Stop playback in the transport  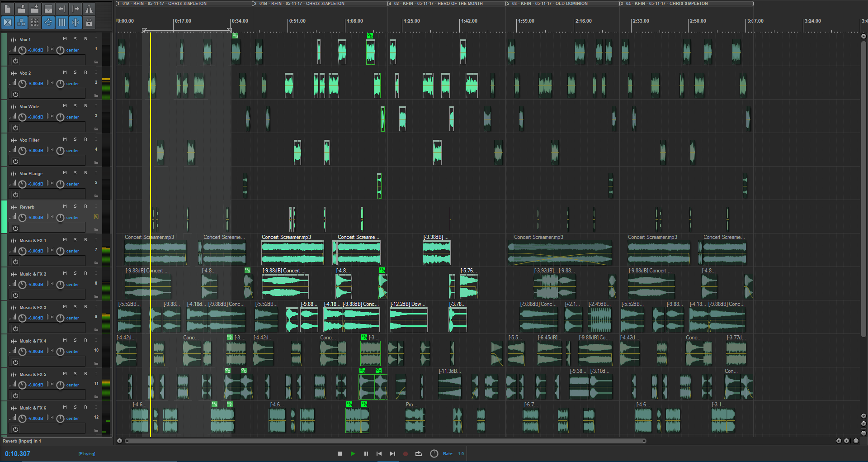pos(340,453)
